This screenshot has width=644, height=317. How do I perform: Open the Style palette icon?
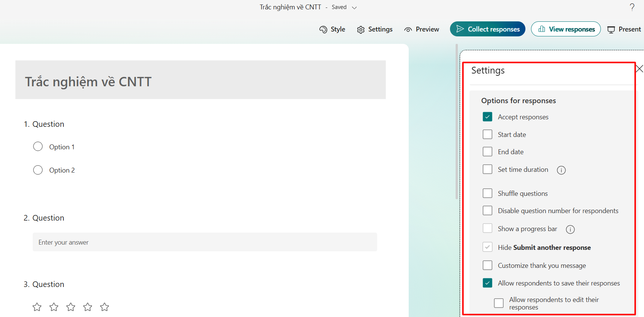coord(323,30)
